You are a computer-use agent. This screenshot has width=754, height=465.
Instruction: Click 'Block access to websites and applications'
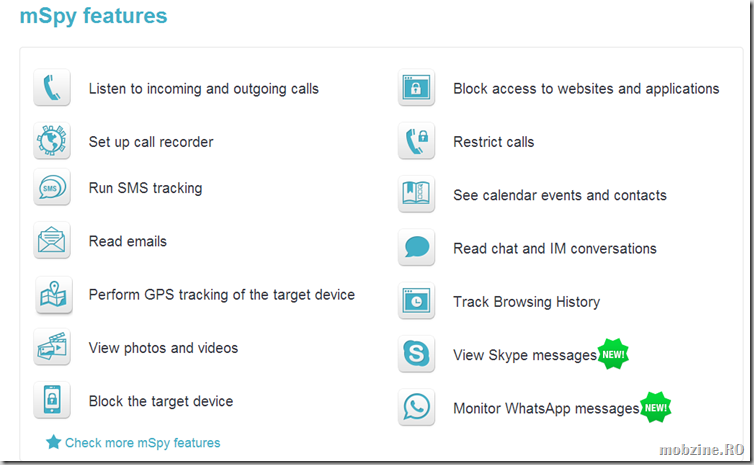pyautogui.click(x=586, y=89)
